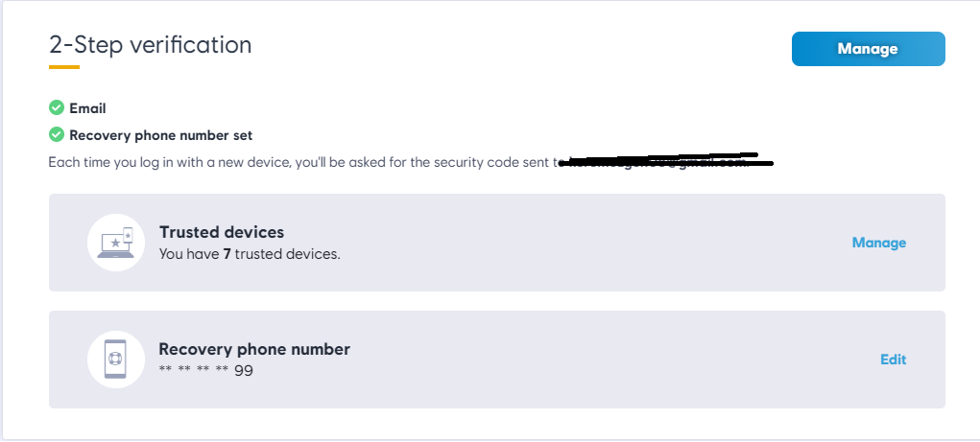Viewport: 980px width, 442px height.
Task: Open Manage link for trusted devices
Action: click(878, 243)
